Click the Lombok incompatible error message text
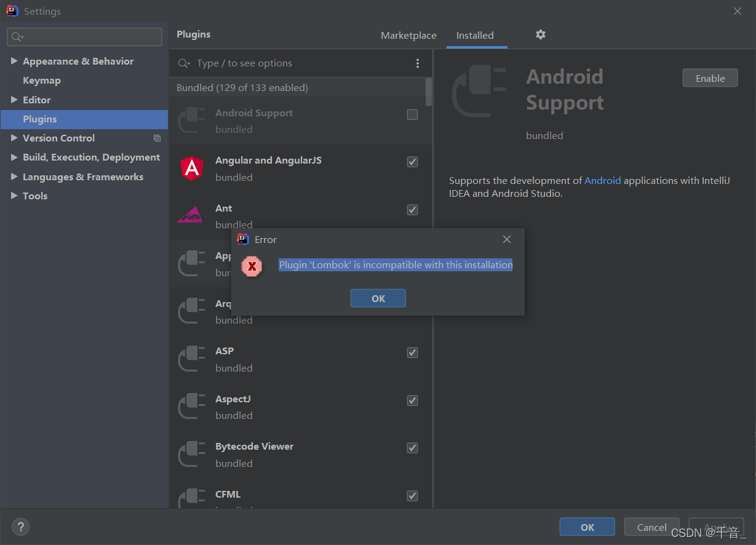 coord(396,265)
